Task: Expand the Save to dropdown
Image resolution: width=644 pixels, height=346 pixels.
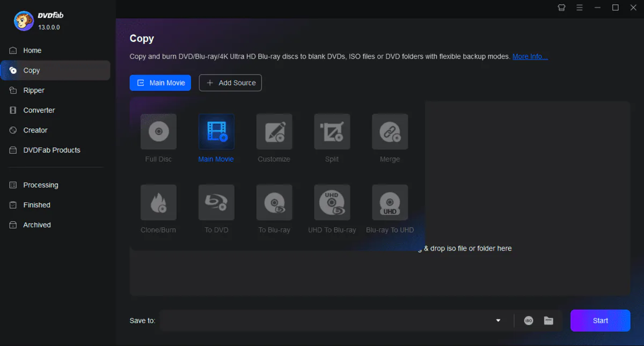Action: tap(497, 320)
